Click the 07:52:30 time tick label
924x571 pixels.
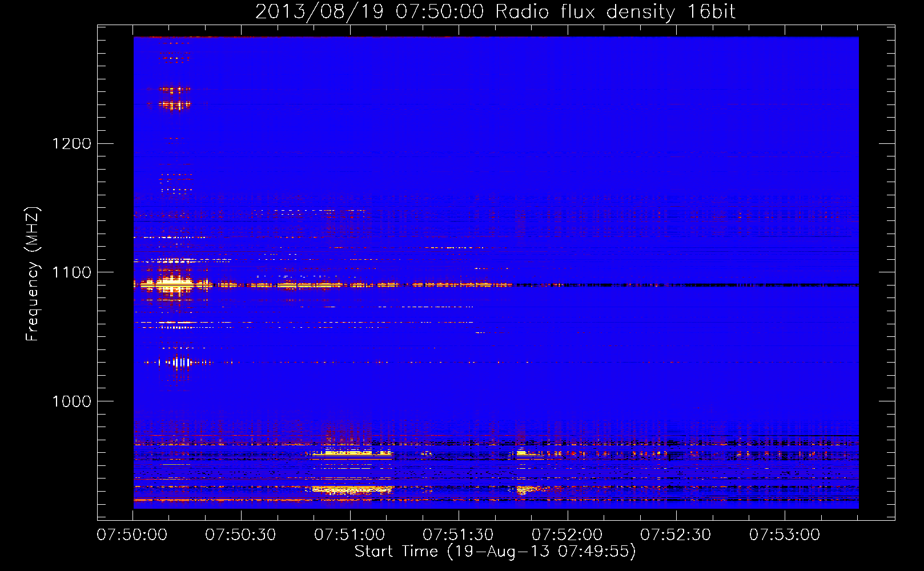676,535
